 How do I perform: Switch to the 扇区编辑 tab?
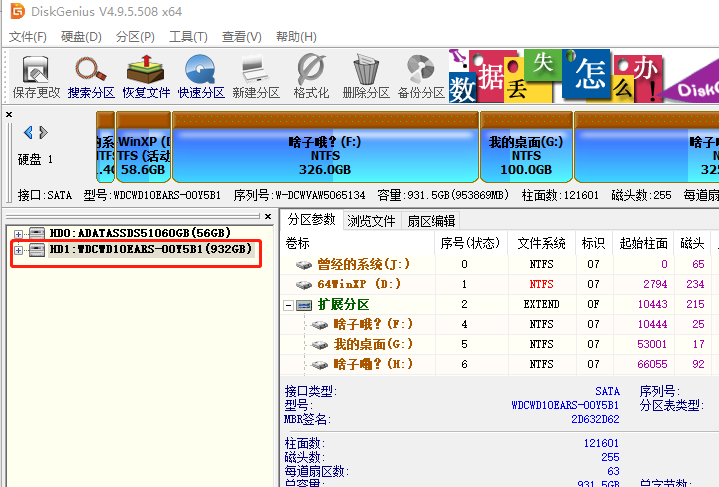click(x=430, y=221)
